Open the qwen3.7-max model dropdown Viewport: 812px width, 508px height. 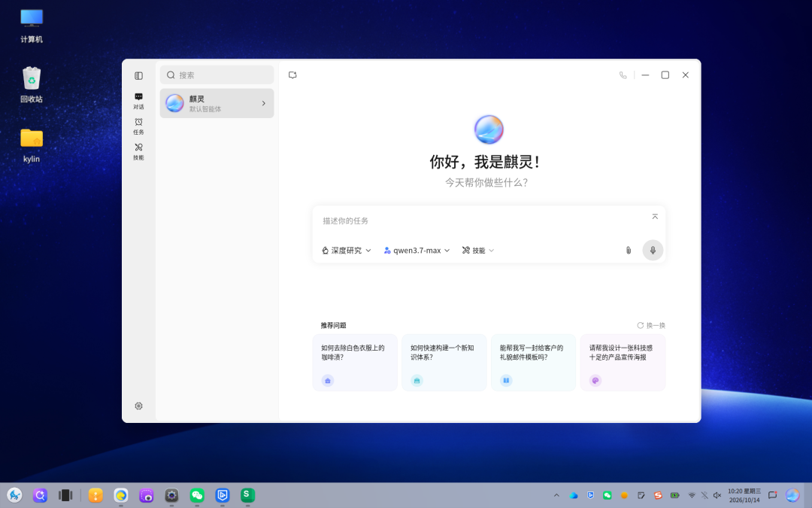pos(417,251)
